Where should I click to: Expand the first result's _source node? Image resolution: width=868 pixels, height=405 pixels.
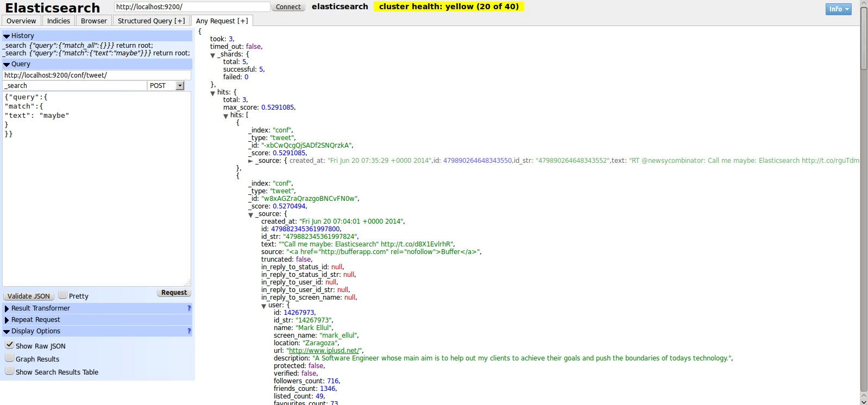250,161
